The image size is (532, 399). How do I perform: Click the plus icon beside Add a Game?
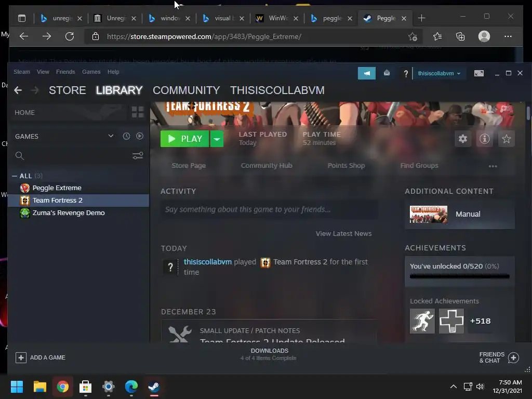21,357
